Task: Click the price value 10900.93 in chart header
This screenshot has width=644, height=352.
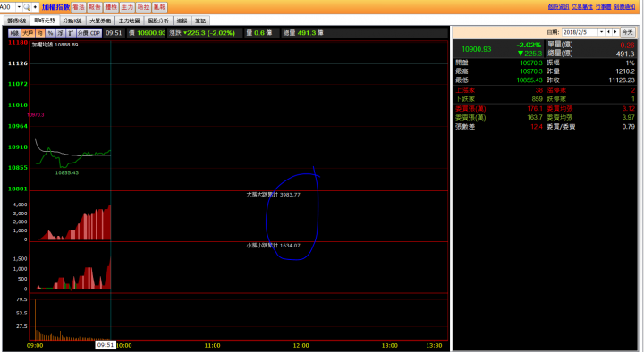Action: point(151,33)
